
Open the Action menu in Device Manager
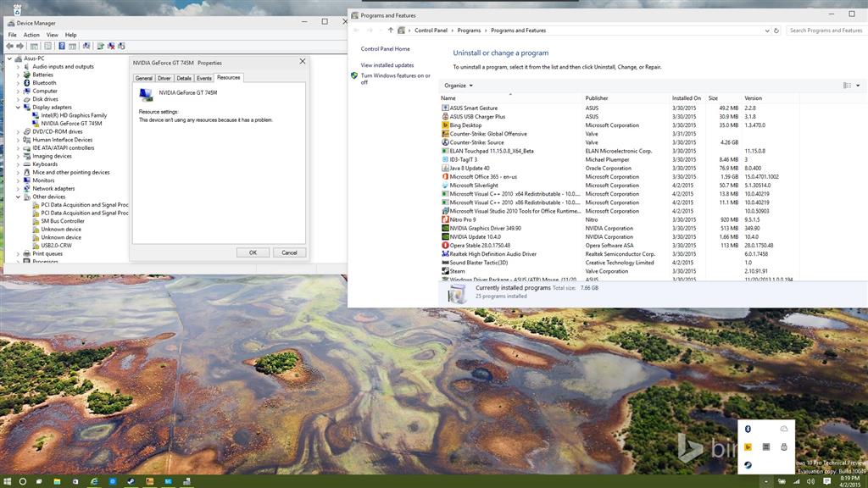(x=31, y=35)
